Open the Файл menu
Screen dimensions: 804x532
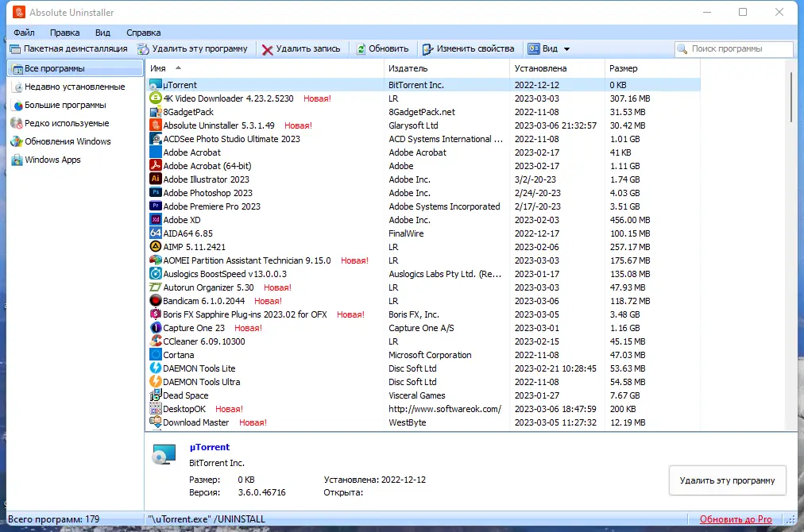(x=24, y=33)
